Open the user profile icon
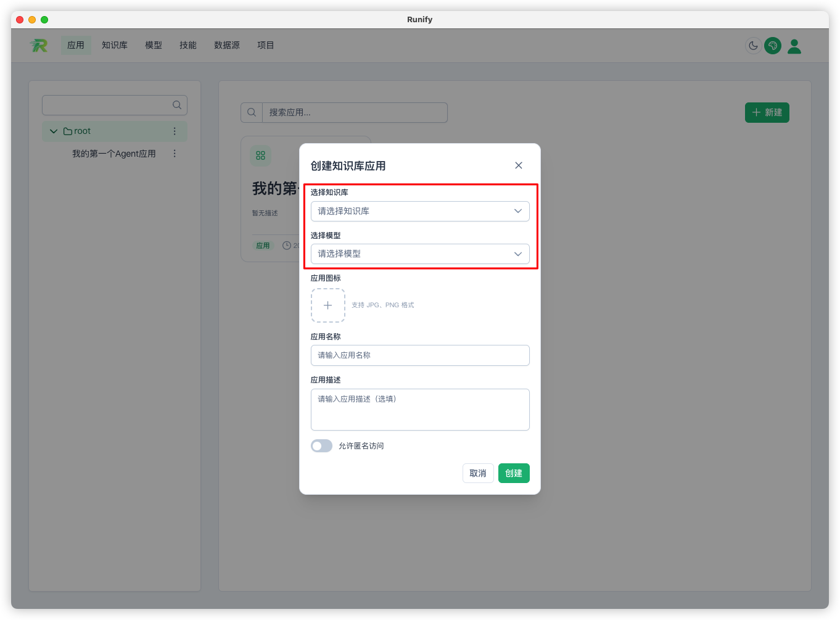 pyautogui.click(x=794, y=46)
